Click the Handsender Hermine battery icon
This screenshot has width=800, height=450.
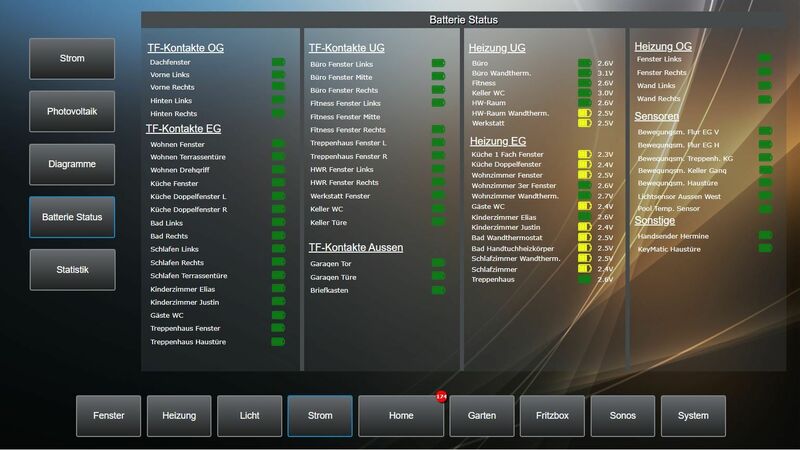765,235
